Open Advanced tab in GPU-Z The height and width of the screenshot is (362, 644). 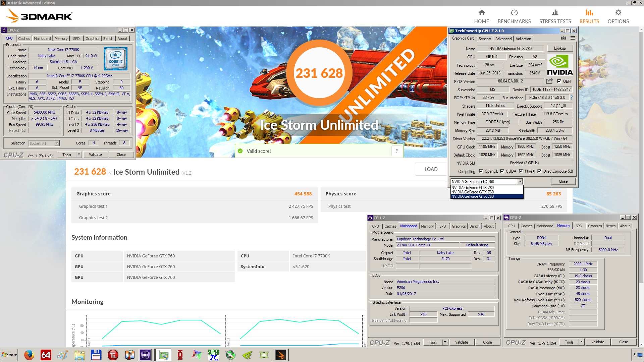503,39
